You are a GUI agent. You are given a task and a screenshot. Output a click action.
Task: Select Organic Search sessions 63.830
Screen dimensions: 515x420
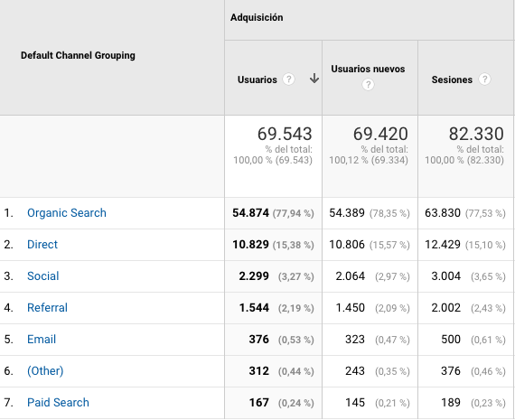[x=443, y=213]
